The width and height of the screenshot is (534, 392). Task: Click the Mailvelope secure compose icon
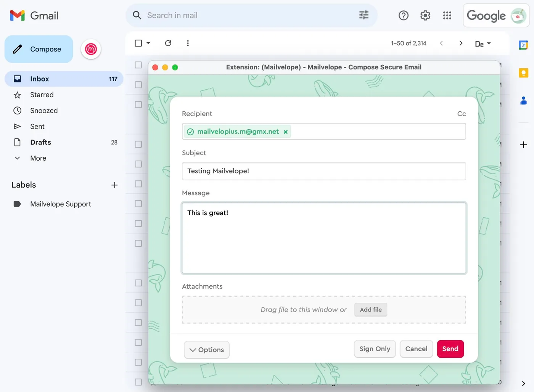click(x=91, y=49)
